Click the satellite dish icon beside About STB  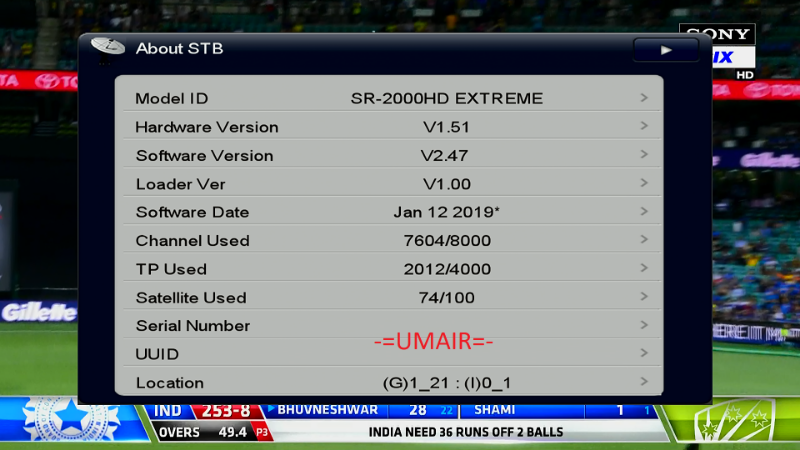tap(107, 47)
